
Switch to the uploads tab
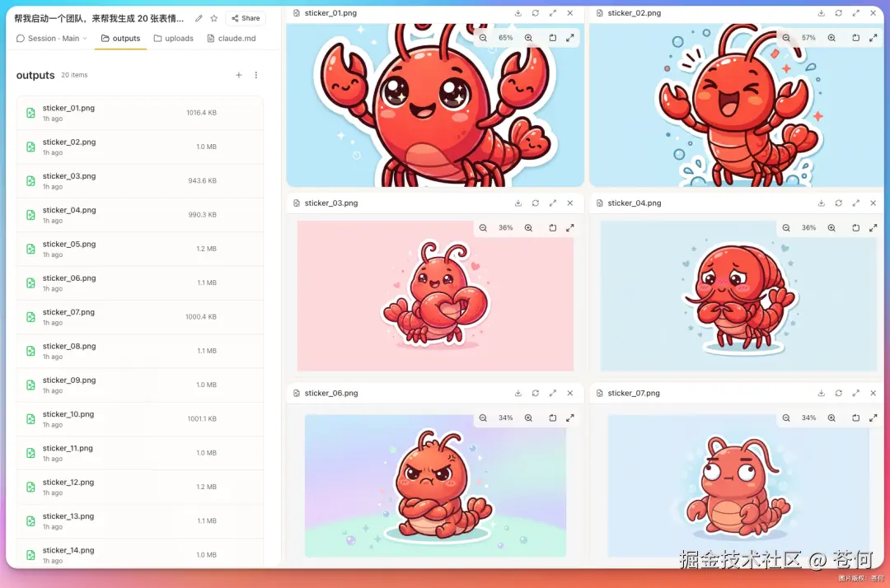[173, 39]
